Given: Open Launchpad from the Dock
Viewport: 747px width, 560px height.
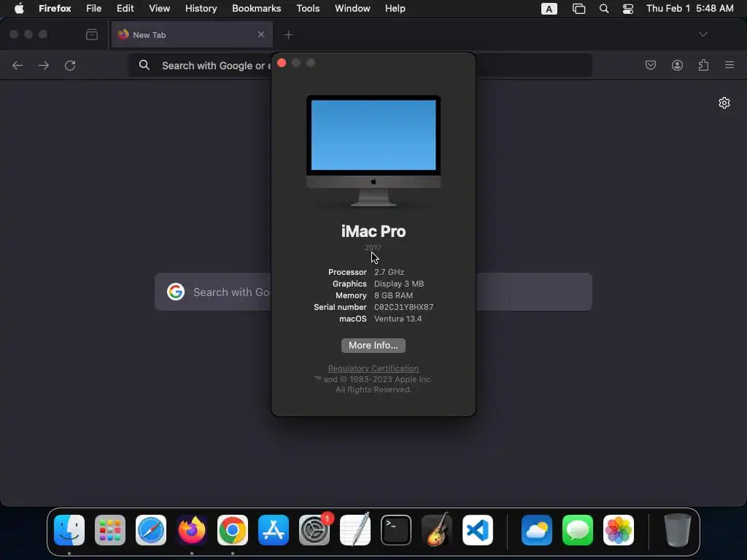Looking at the screenshot, I should click(110, 530).
